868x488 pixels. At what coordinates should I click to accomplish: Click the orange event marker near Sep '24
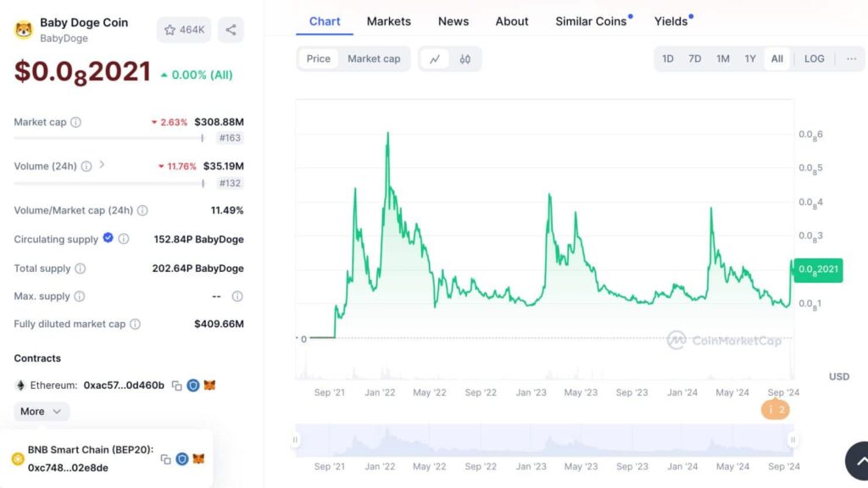pos(775,409)
